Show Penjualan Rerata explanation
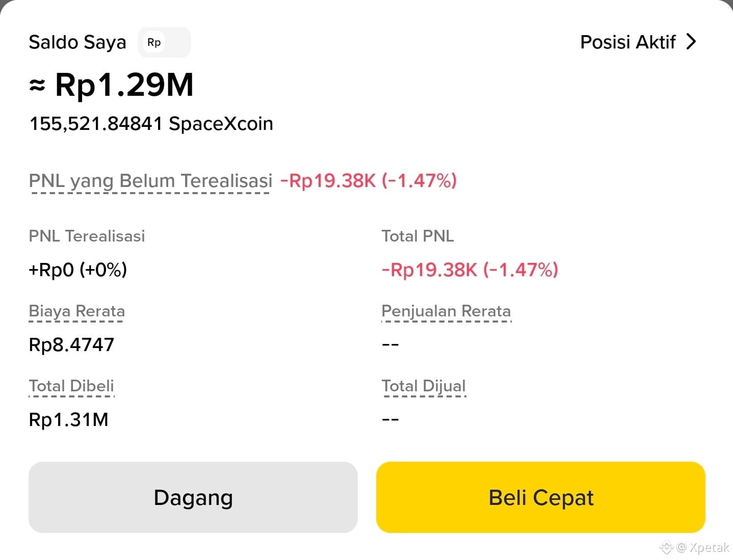Image resolution: width=733 pixels, height=560 pixels. pyautogui.click(x=446, y=311)
